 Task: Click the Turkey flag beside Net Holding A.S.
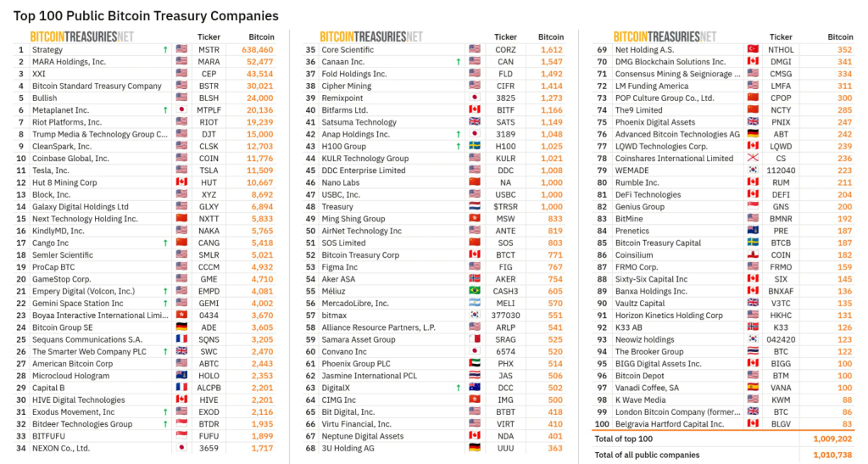[x=753, y=49]
